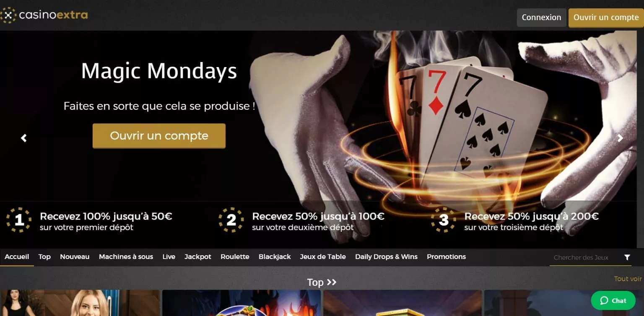The height and width of the screenshot is (316, 644).
Task: Open the Daily Drops & Wins tab
Action: 386,256
